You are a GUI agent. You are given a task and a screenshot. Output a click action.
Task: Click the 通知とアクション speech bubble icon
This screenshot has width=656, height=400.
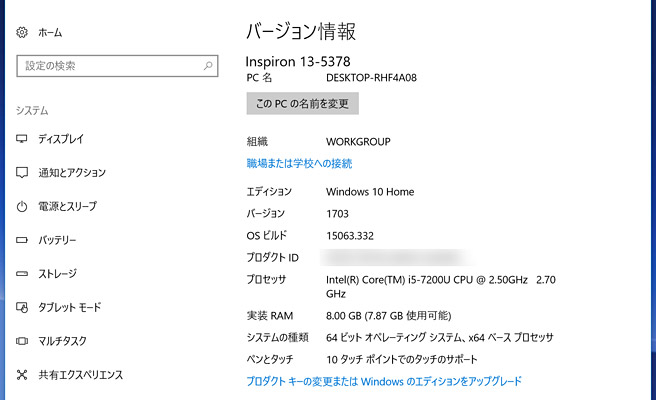[22, 172]
